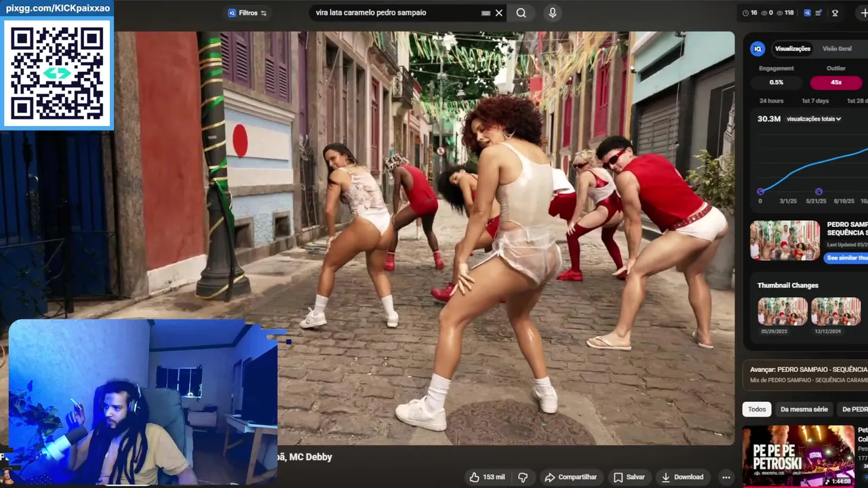Click the Engagement 0.5% pill
Viewport: 868px width, 488px height.
pyautogui.click(x=776, y=83)
